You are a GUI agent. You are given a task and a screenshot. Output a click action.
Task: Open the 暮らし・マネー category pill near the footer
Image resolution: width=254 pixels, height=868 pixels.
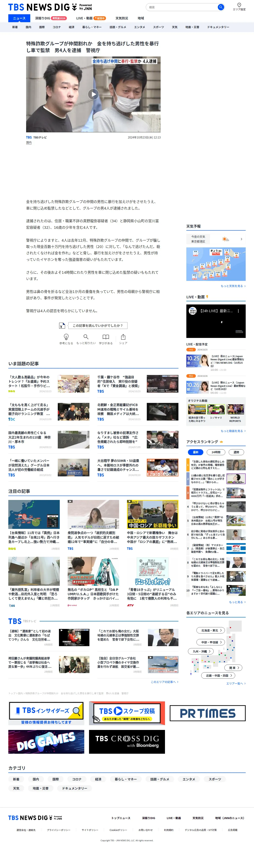point(125,779)
